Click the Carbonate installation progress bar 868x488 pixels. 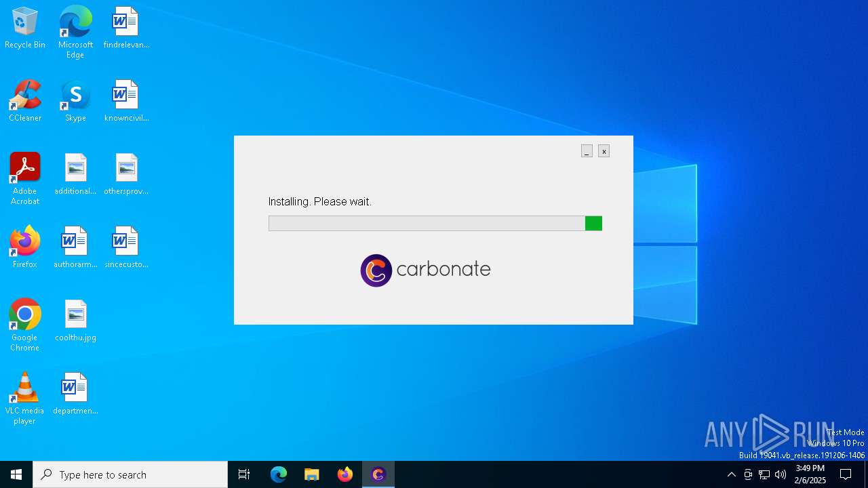click(x=435, y=224)
